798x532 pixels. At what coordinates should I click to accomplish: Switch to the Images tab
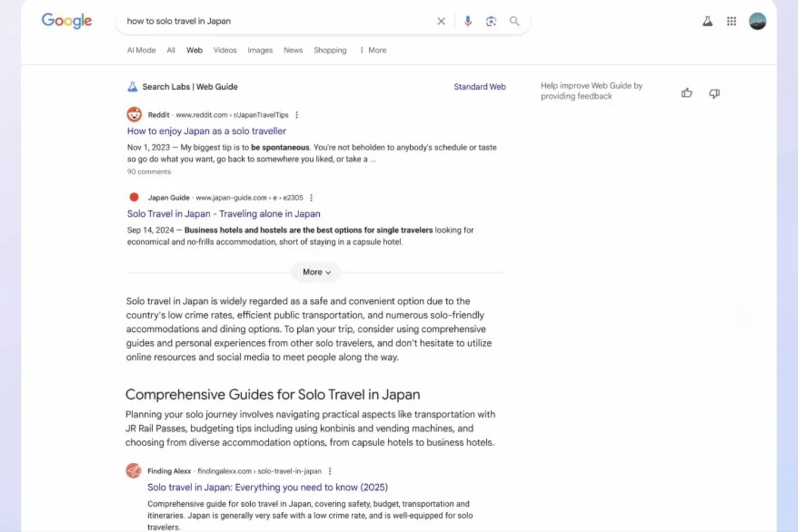tap(259, 50)
